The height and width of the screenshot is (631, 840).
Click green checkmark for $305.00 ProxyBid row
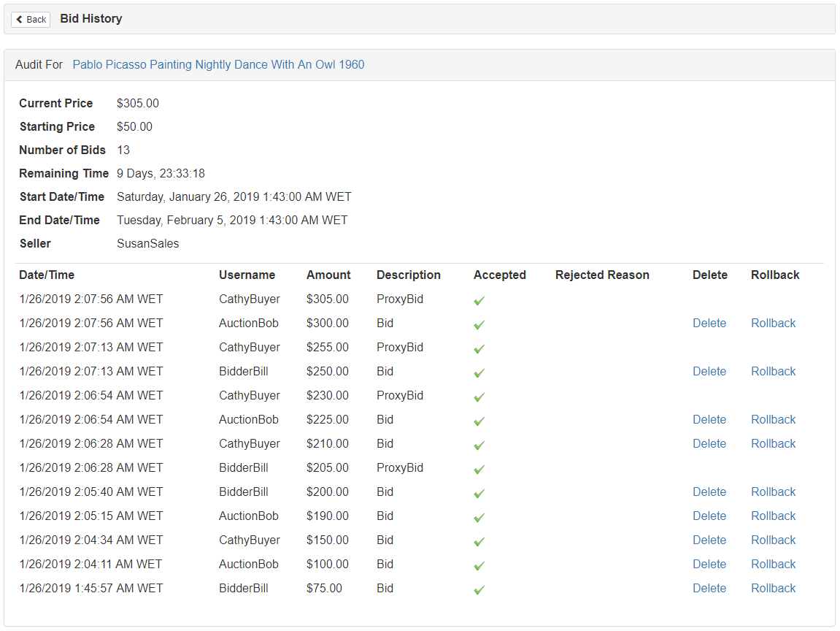[479, 301]
